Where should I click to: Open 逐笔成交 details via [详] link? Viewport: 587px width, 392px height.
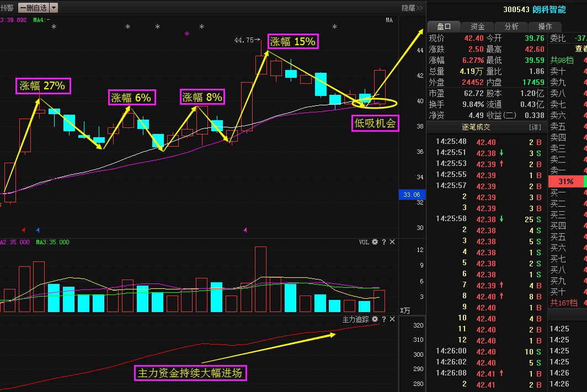(535, 127)
